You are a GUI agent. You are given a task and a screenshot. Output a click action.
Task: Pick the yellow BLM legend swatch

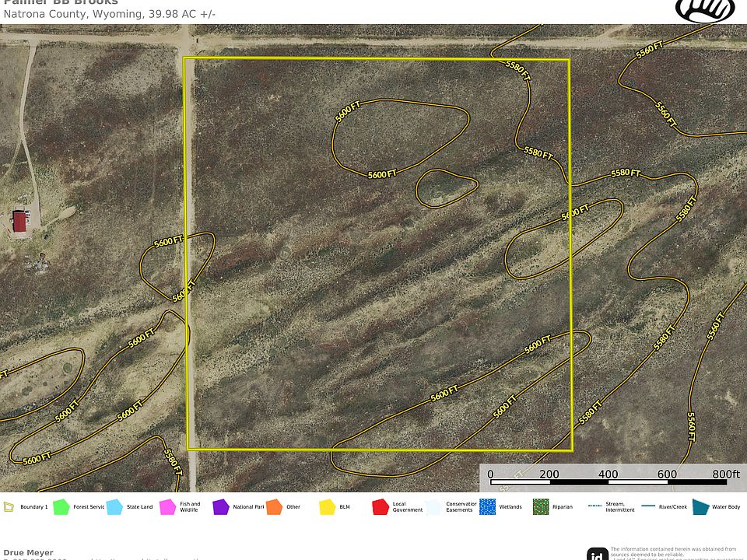pos(328,506)
